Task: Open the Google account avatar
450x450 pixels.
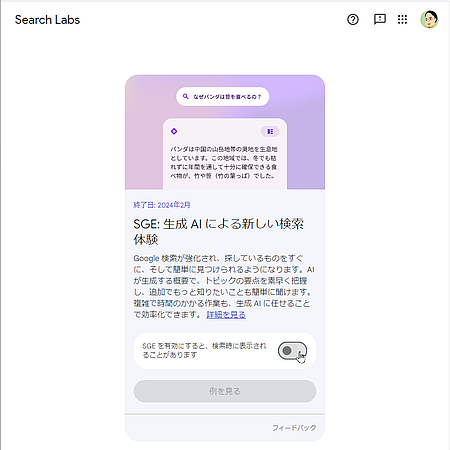Action: coord(429,19)
